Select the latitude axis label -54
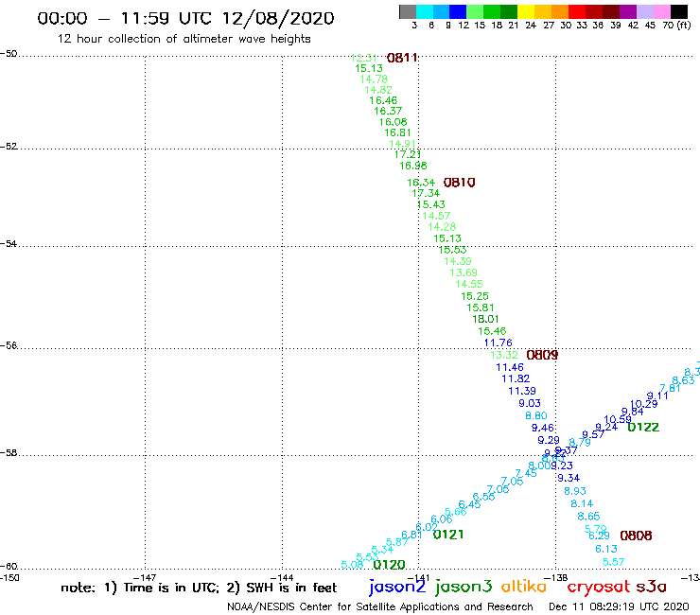Image resolution: width=700 pixels, height=615 pixels. [x=9, y=244]
